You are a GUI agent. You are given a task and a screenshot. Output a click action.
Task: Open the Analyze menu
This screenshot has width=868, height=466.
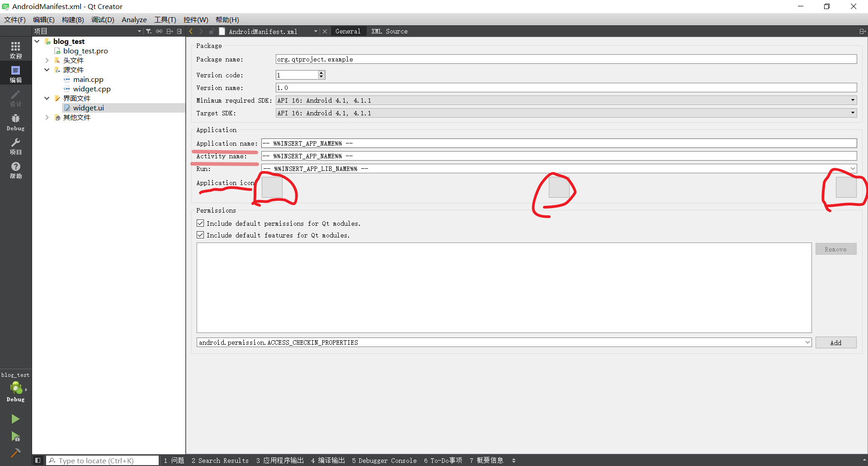(x=134, y=19)
